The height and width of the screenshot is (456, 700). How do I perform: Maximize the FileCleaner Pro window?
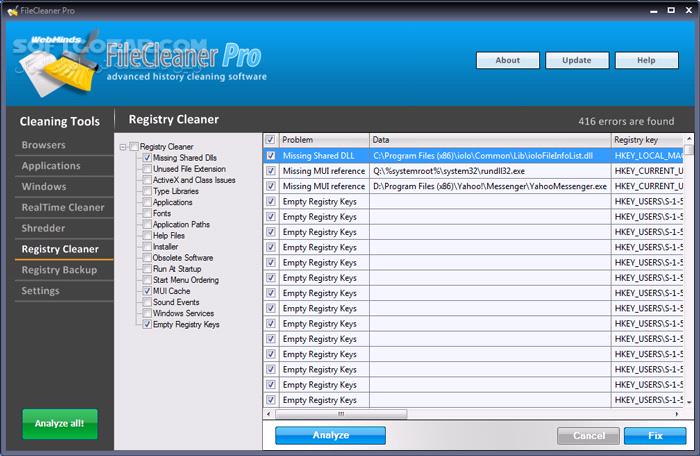(x=671, y=10)
